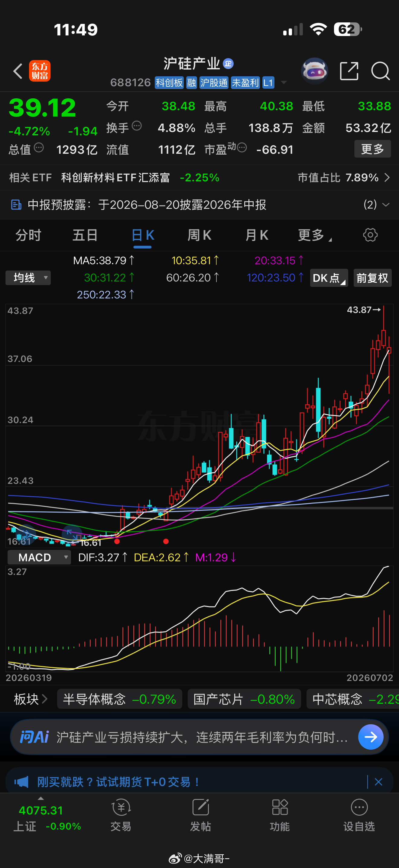399x868 pixels.
Task: Tap the 中报预披露 document icon
Action: click(x=16, y=205)
